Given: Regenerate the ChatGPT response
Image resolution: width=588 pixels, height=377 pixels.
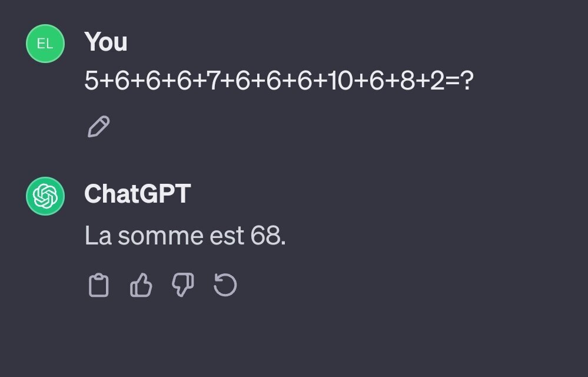Looking at the screenshot, I should click(225, 286).
